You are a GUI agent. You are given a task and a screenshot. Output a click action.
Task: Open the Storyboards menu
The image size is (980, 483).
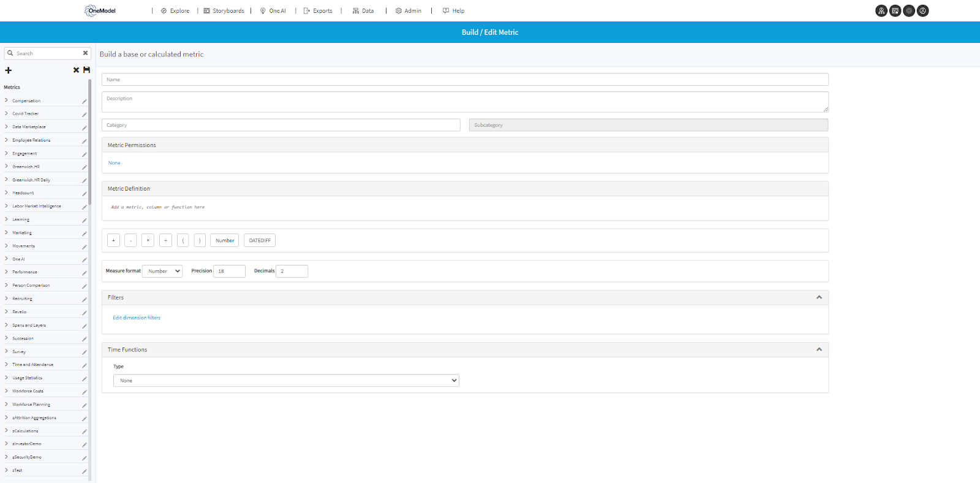tap(224, 11)
